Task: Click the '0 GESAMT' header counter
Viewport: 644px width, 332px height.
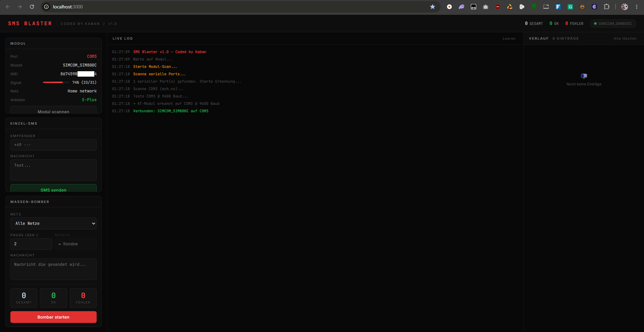Action: coord(534,24)
